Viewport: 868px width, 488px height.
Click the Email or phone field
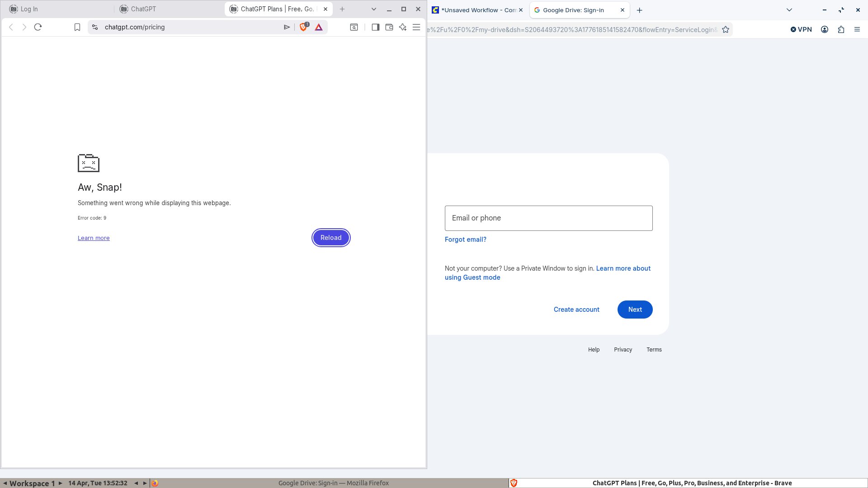pos(549,218)
